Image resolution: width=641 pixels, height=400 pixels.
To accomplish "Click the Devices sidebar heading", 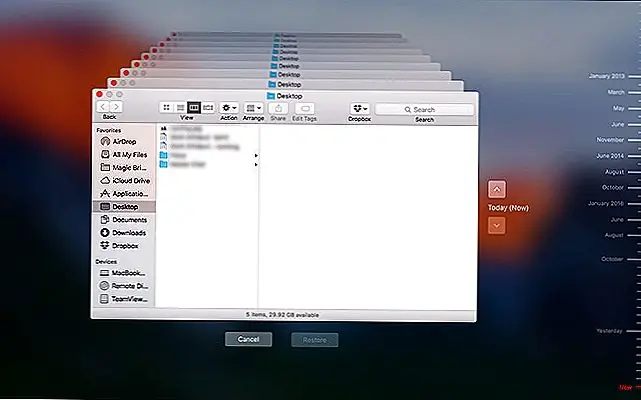I will (x=106, y=261).
